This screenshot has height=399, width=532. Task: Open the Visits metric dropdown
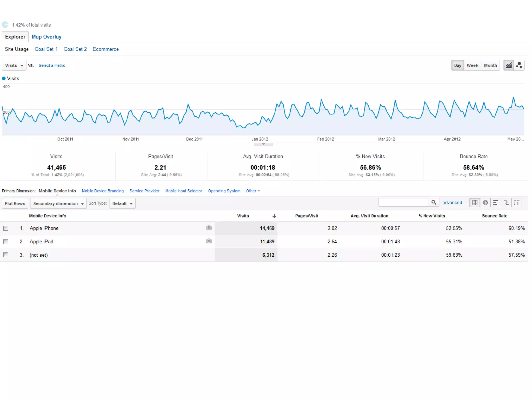tap(14, 65)
